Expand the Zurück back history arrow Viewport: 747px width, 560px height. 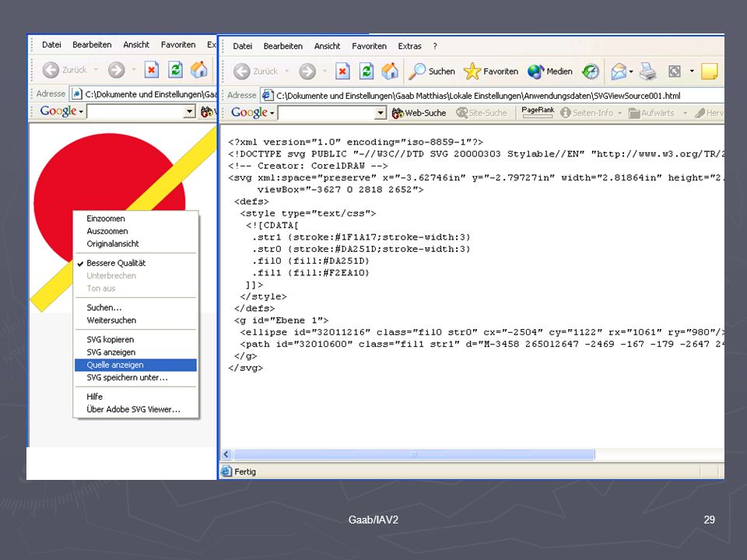pyautogui.click(x=287, y=72)
